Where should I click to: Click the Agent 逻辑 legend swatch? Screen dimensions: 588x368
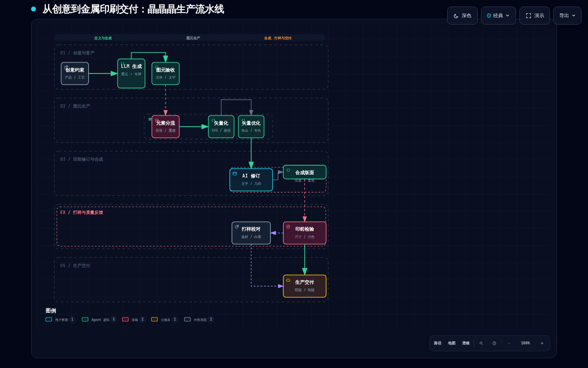(85, 319)
